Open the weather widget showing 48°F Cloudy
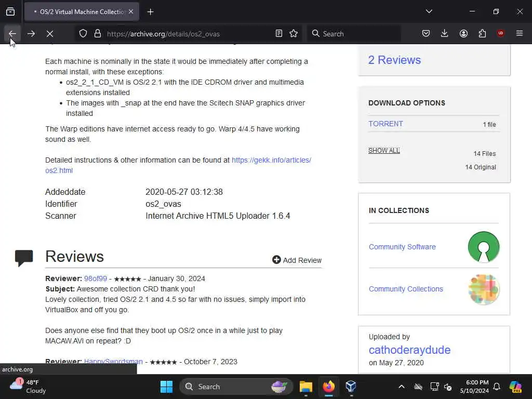The width and height of the screenshot is (532, 399). 28,387
